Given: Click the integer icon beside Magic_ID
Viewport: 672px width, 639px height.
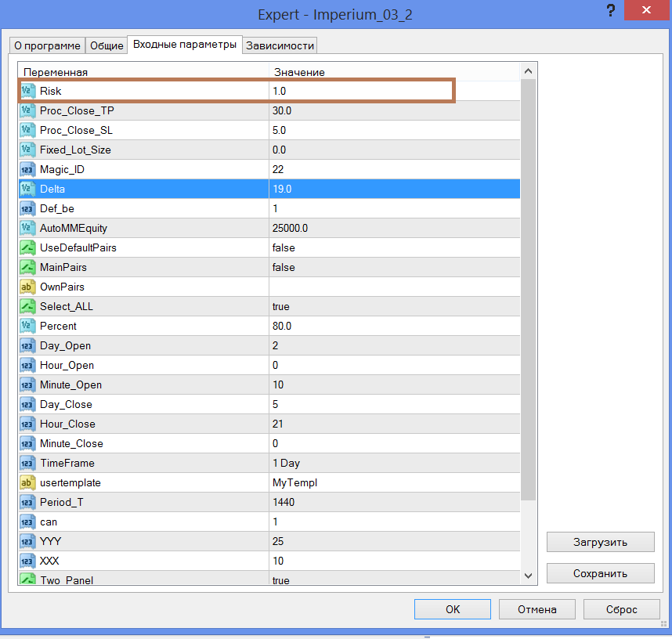Looking at the screenshot, I should (x=27, y=169).
